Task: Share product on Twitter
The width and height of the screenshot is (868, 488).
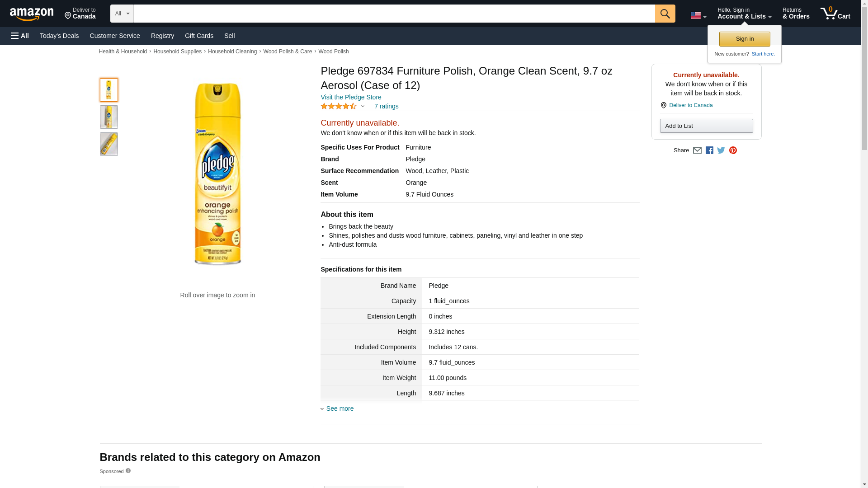Action: [x=721, y=150]
